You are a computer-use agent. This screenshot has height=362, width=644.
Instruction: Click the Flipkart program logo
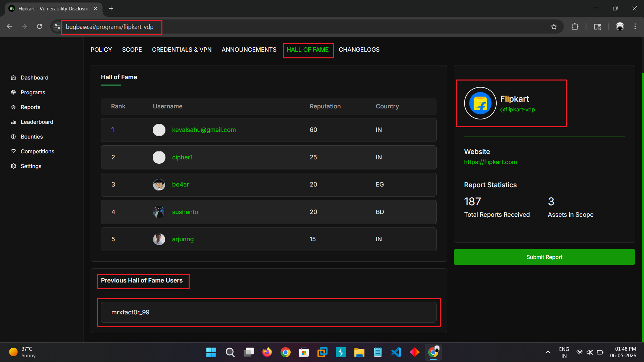(x=480, y=103)
